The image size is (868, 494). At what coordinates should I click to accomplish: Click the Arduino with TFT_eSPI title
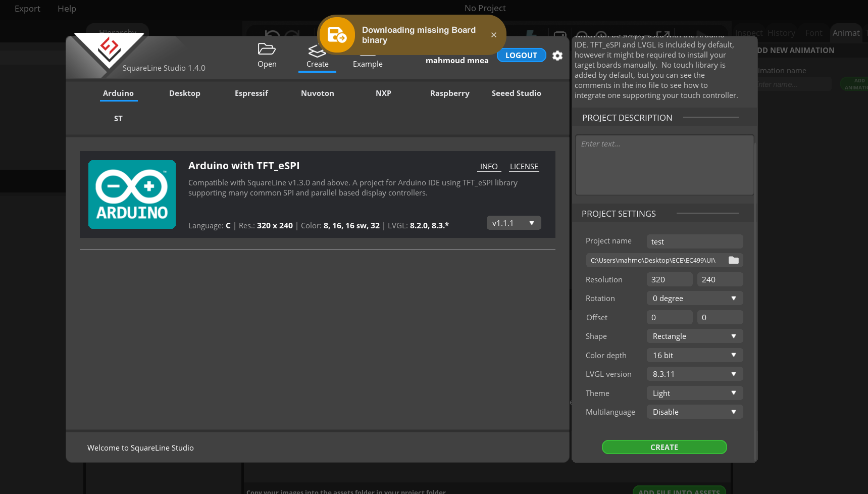(244, 166)
